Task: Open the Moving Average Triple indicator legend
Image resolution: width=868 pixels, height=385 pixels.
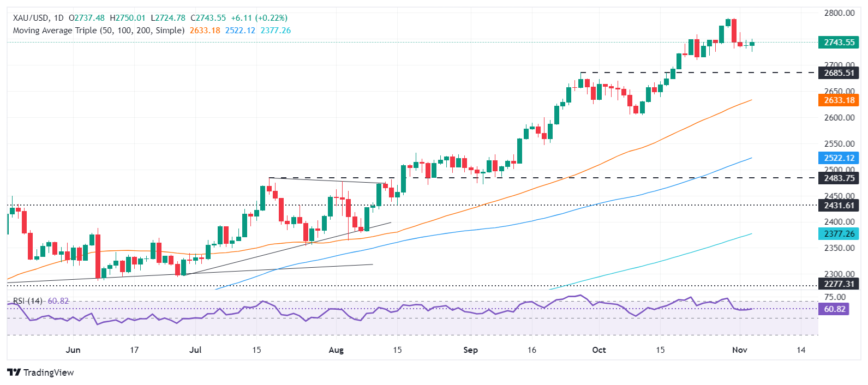Action: coord(98,31)
